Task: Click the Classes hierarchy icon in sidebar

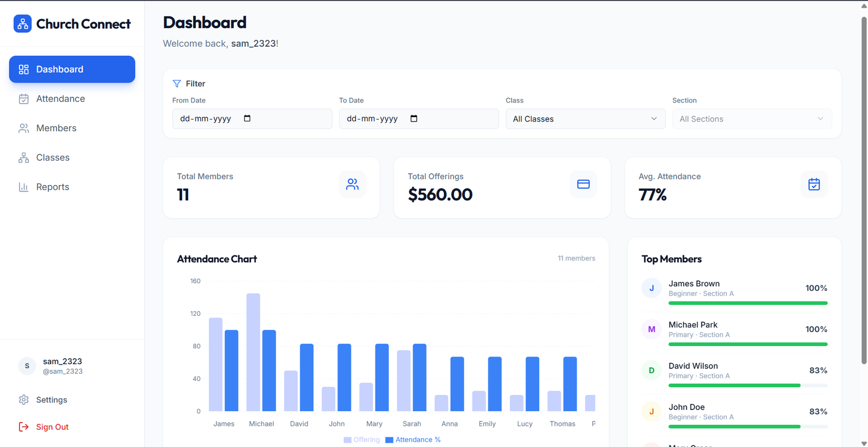Action: [23, 157]
